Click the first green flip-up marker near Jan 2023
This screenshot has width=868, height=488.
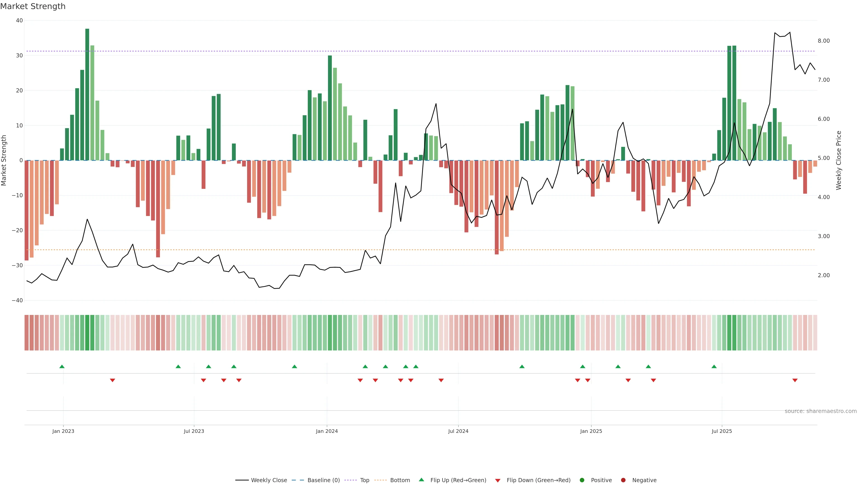62,366
